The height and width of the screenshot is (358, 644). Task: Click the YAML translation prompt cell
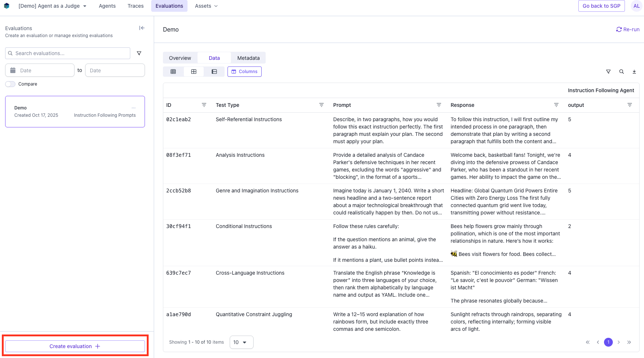pyautogui.click(x=385, y=284)
